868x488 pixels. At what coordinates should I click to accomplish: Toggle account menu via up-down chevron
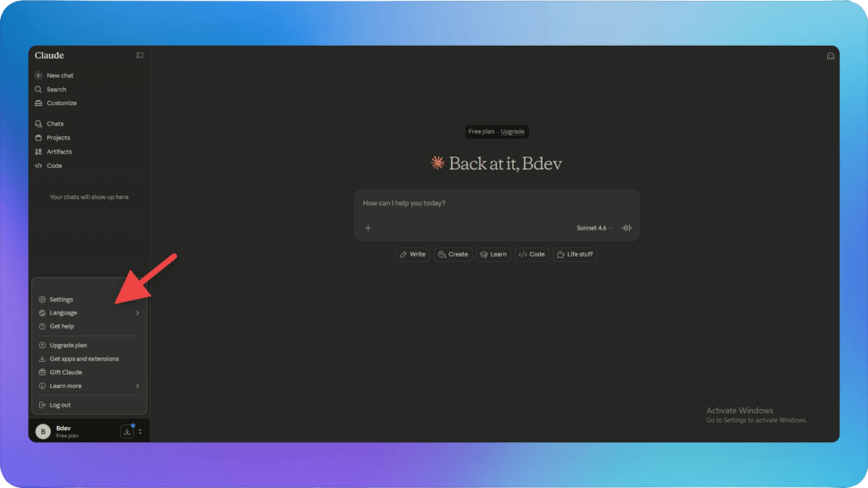[x=140, y=431]
